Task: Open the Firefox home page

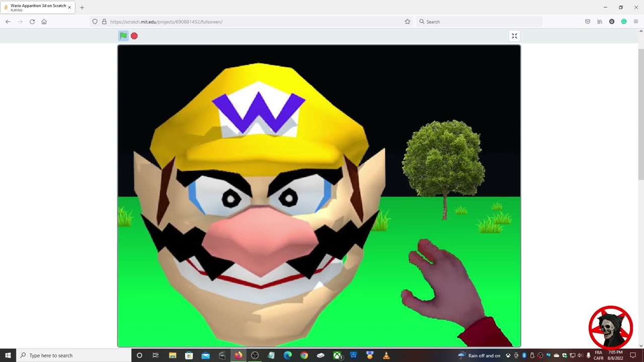Action: pyautogui.click(x=44, y=22)
